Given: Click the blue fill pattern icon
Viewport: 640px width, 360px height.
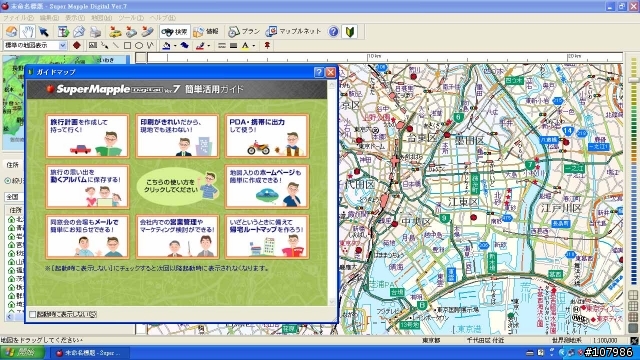Looking at the screenshot, I should pos(184,45).
